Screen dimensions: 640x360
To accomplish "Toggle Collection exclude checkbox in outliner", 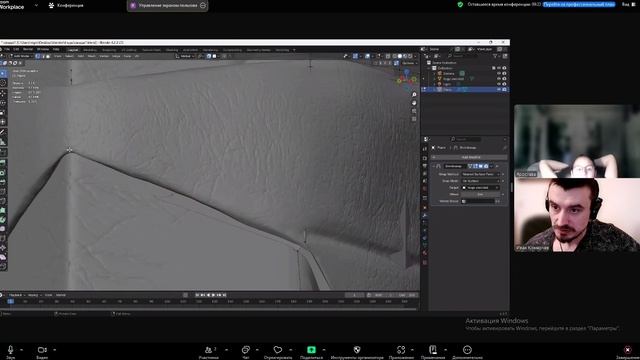I will 493,68.
